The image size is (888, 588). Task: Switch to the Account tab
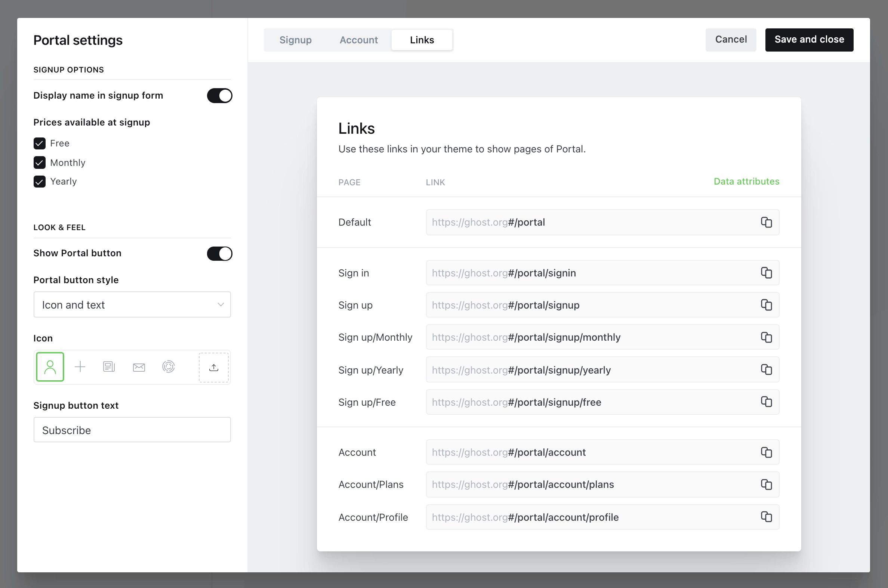pyautogui.click(x=359, y=39)
